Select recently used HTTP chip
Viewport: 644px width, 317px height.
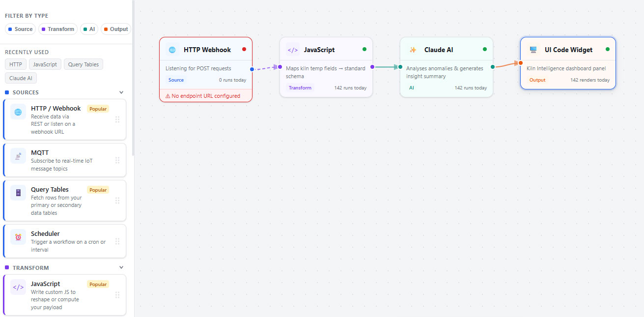[16, 64]
